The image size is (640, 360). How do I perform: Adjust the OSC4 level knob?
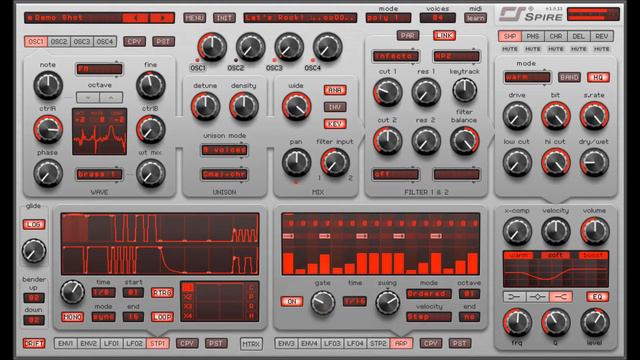(x=327, y=47)
